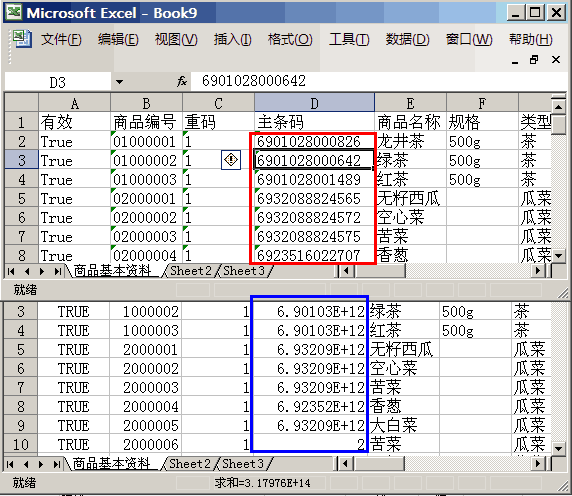This screenshot has width=572, height=496.
Task: Switch to Sheet3 tab in lower pane
Action: tap(243, 464)
